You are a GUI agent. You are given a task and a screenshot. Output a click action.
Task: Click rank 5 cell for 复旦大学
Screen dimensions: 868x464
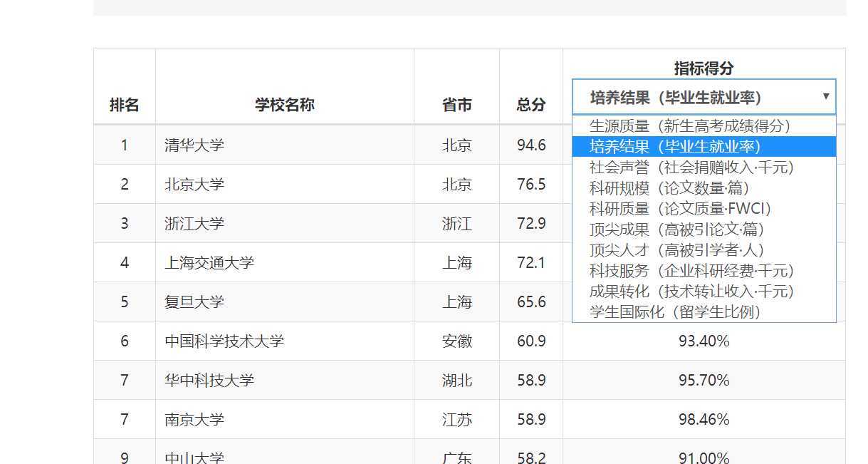[125, 302]
